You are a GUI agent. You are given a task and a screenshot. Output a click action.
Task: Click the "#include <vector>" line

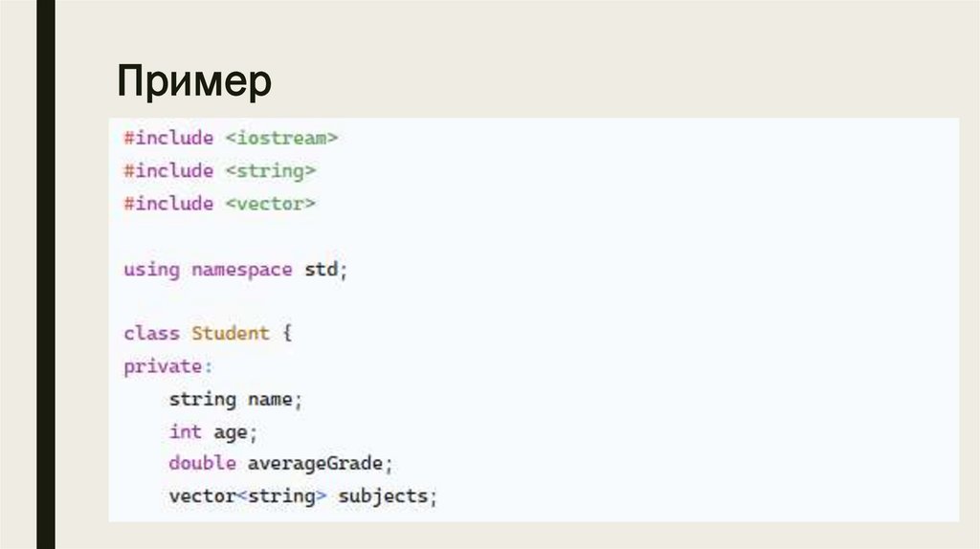click(x=219, y=204)
